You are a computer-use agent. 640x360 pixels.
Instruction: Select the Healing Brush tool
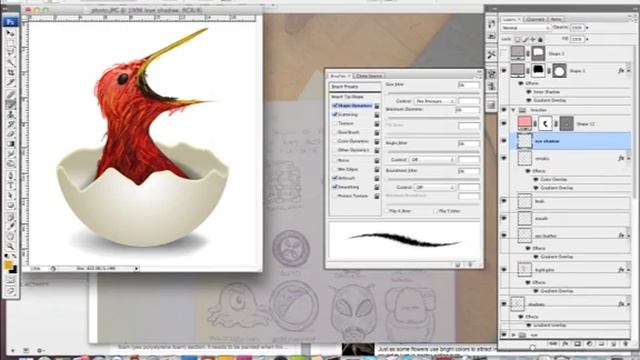coord(11,94)
